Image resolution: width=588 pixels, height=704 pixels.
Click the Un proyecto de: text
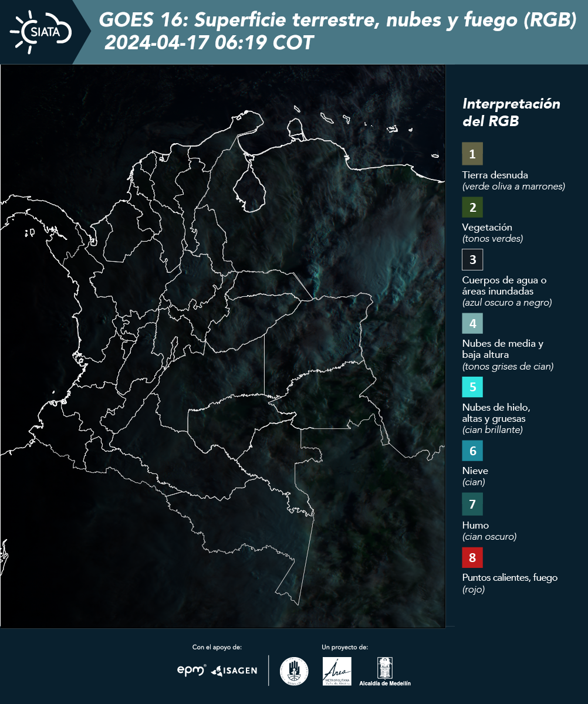345,647
